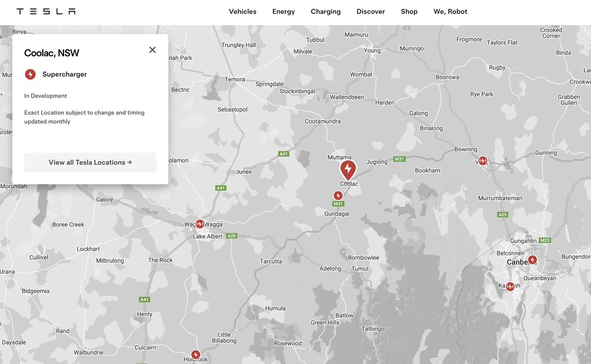Click the Tumut map label
The image size is (591, 364).
[x=360, y=268]
